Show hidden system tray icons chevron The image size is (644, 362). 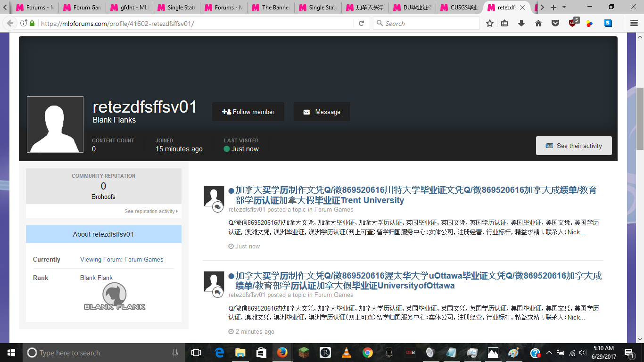click(549, 353)
